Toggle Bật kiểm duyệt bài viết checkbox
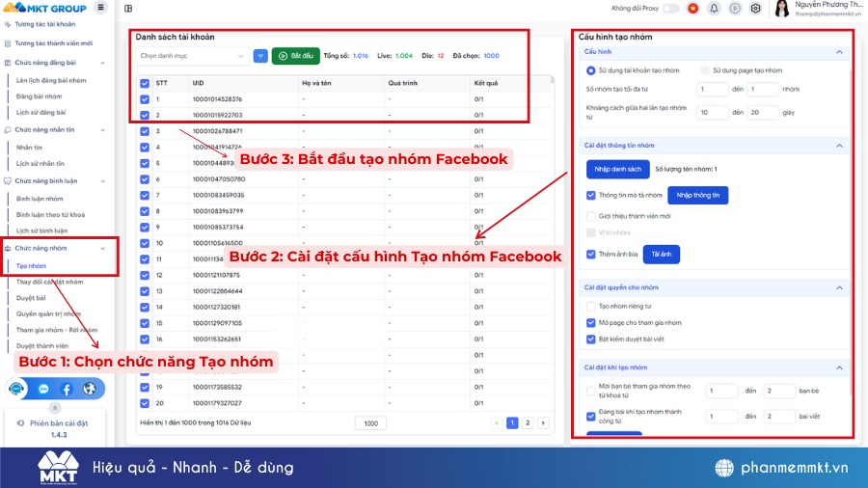The image size is (868, 488). click(590, 339)
